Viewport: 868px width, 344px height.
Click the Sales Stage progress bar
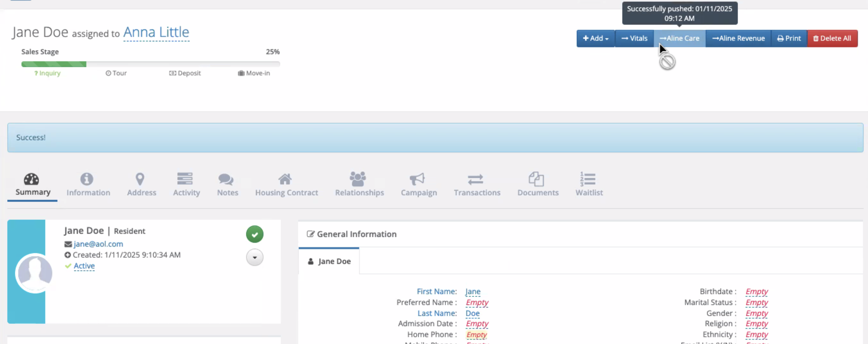[150, 64]
